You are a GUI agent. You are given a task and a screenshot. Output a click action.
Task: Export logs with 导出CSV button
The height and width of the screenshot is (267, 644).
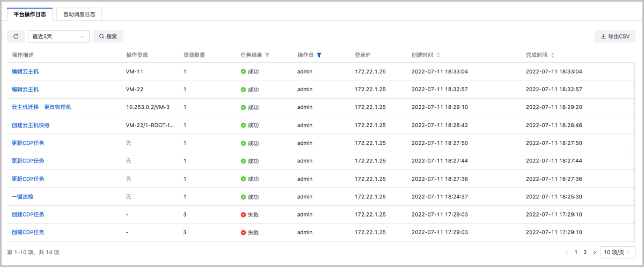coord(615,36)
